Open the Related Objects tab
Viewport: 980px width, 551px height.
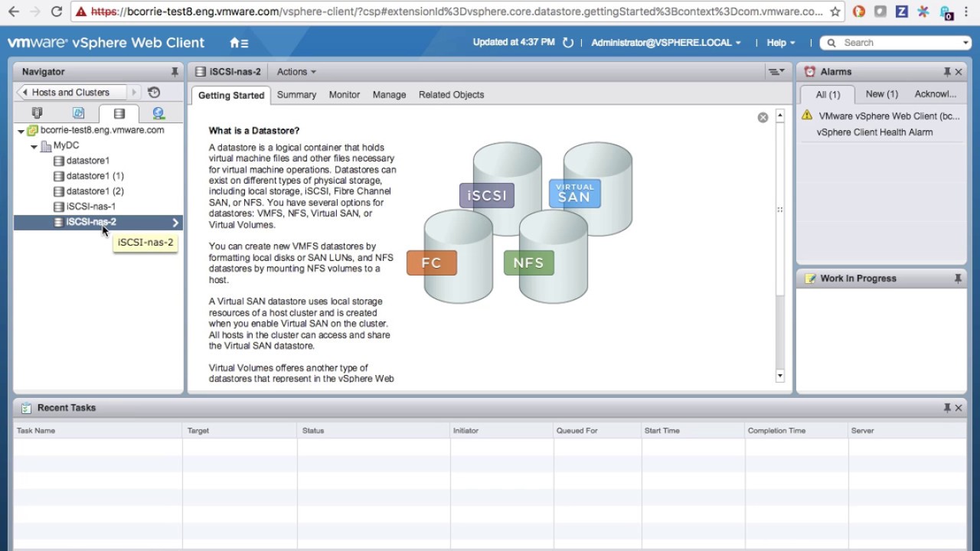tap(451, 95)
